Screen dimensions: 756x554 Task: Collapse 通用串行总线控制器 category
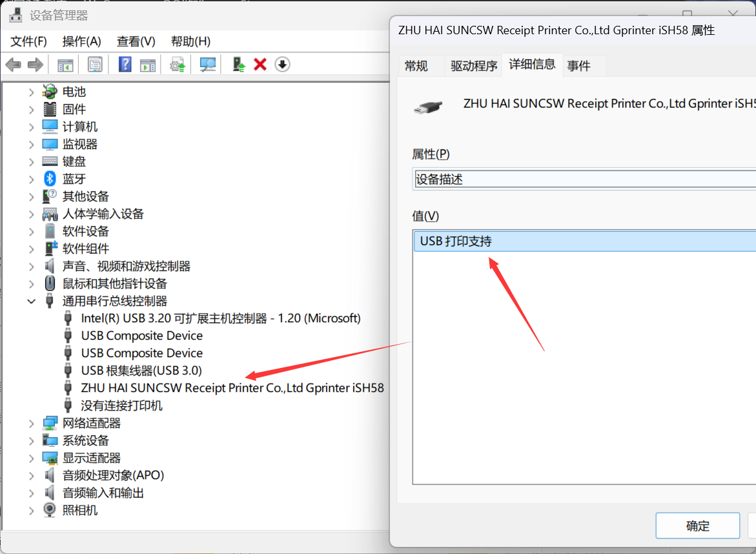[32, 302]
